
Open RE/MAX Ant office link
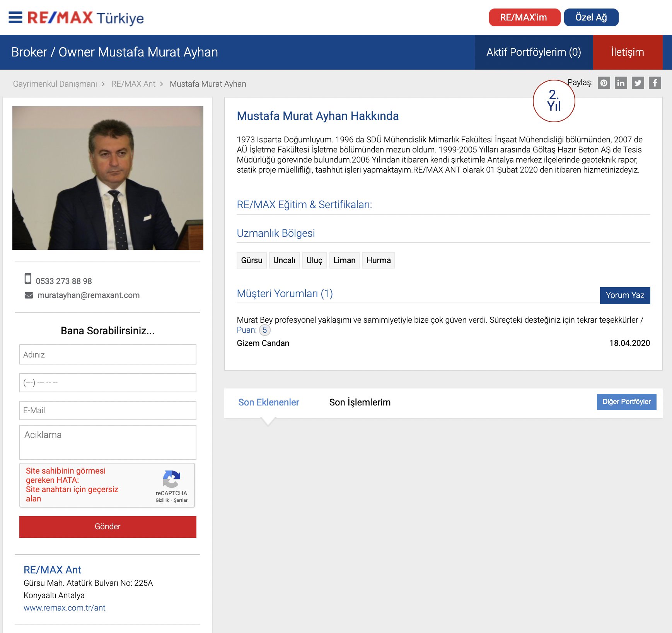pyautogui.click(x=52, y=570)
